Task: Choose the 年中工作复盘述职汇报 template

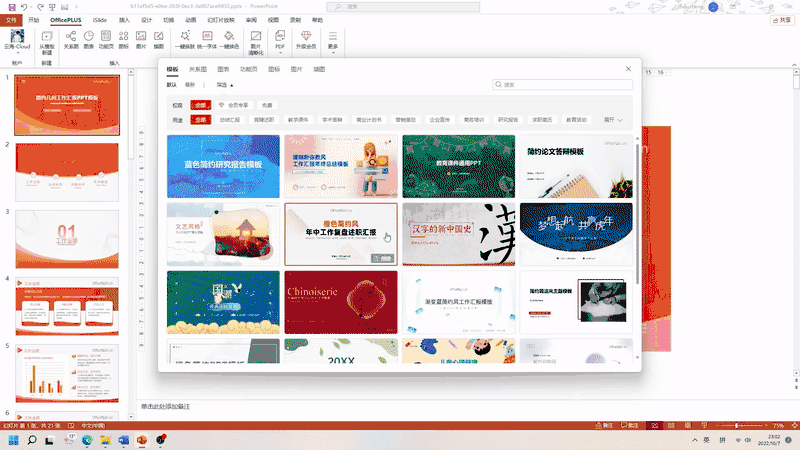Action: point(341,234)
